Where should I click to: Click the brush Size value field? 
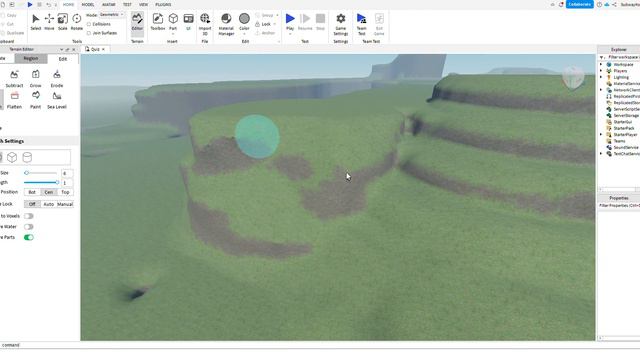point(67,173)
